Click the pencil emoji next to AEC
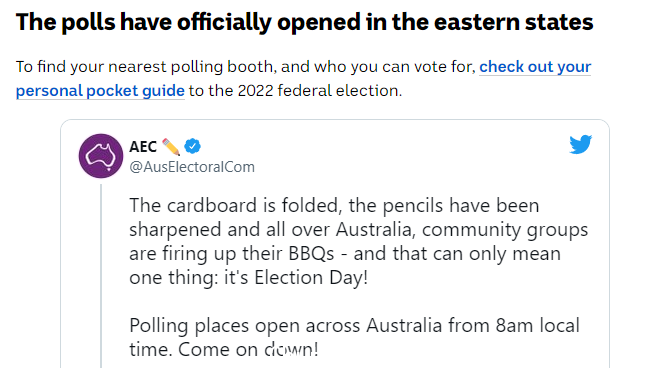 point(171,147)
